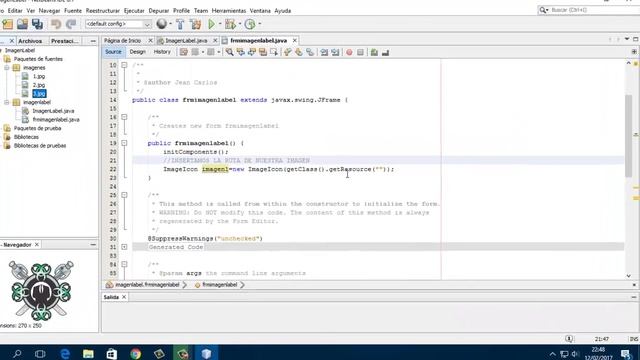
Task: Open the Depurar menu
Action: (158, 11)
